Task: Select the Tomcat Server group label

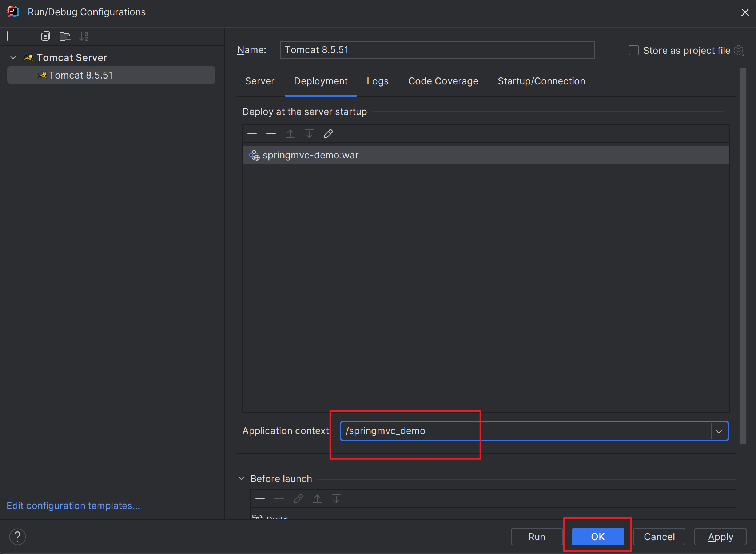Action: (x=72, y=57)
